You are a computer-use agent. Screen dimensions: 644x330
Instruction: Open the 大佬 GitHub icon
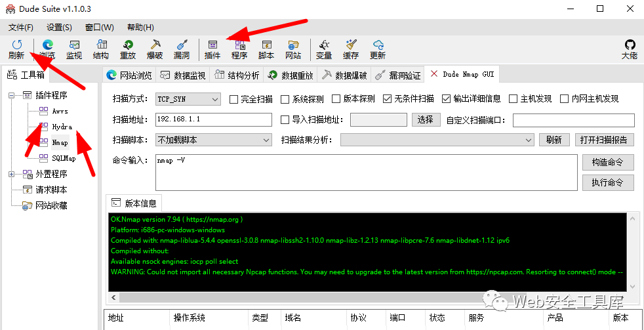(629, 49)
